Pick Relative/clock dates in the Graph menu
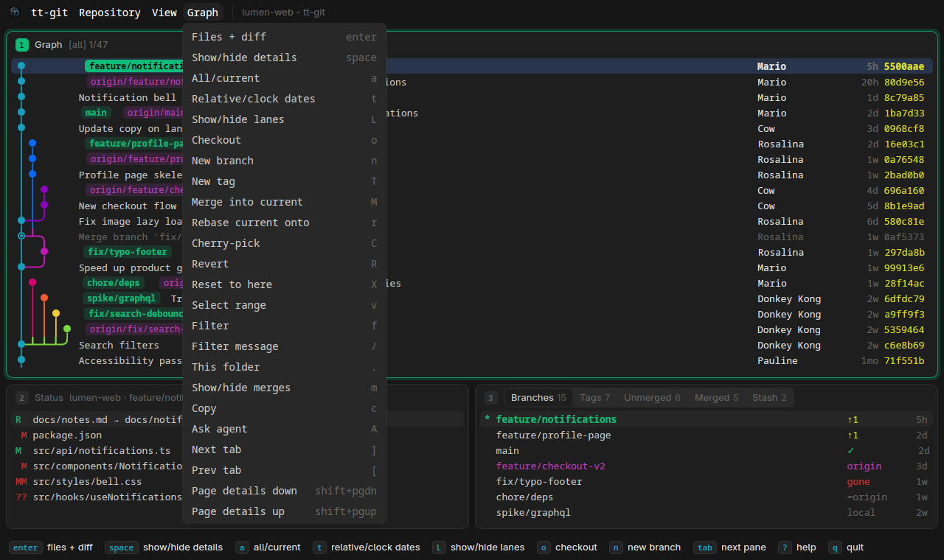The image size is (944, 560). pyautogui.click(x=285, y=99)
